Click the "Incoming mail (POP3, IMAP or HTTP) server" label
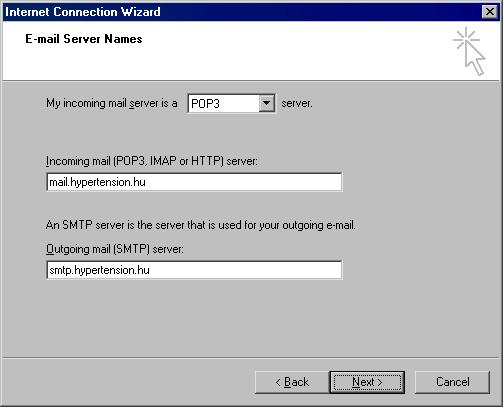The height and width of the screenshot is (407, 503). [152, 161]
